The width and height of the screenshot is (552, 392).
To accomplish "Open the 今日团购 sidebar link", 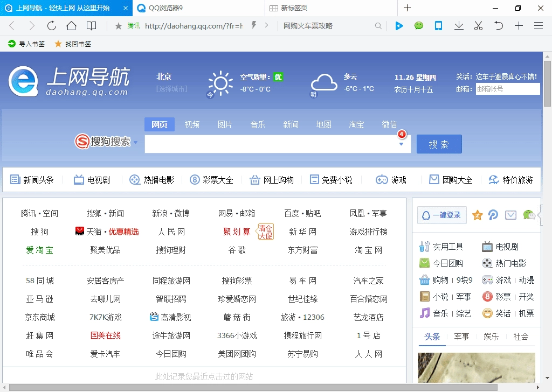I will pyautogui.click(x=441, y=263).
